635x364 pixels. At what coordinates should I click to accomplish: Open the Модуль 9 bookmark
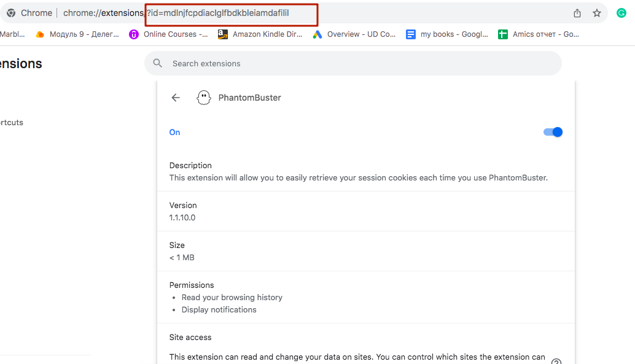pyautogui.click(x=78, y=34)
